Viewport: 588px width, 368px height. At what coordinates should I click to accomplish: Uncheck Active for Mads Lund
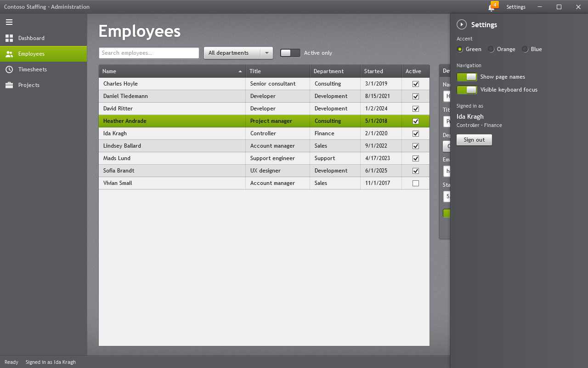pyautogui.click(x=416, y=159)
